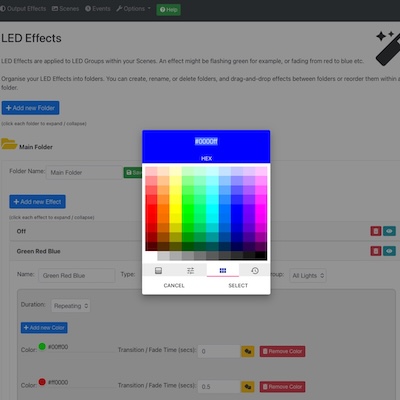Click the #0000ff hex value field

coord(206,141)
